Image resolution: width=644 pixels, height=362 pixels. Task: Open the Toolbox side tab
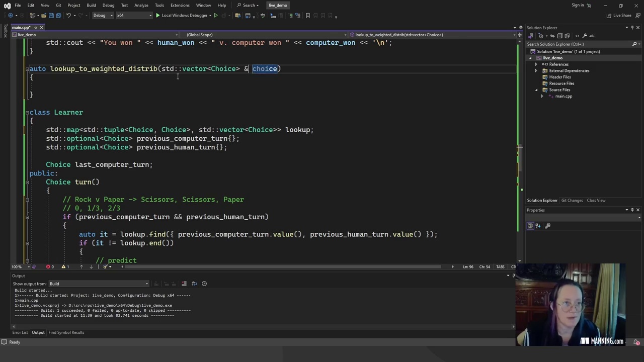[6, 31]
